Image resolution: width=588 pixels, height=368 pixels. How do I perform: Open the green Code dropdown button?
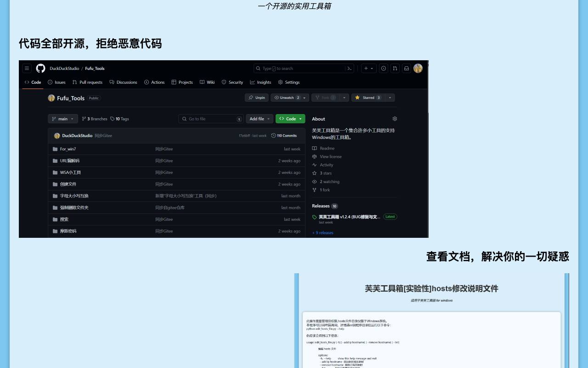pos(290,119)
